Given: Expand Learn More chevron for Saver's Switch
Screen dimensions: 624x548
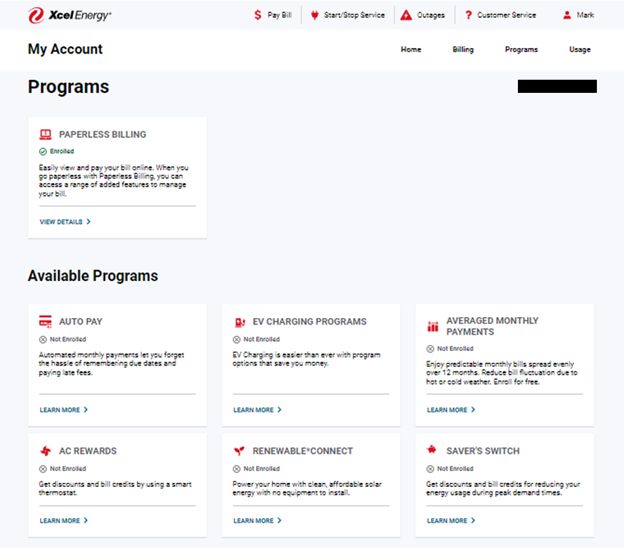Looking at the screenshot, I should pos(473,520).
